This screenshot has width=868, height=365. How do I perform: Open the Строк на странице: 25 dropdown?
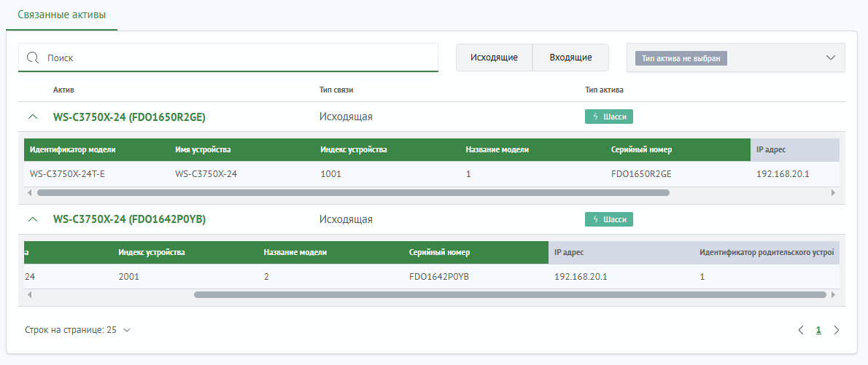[77, 330]
